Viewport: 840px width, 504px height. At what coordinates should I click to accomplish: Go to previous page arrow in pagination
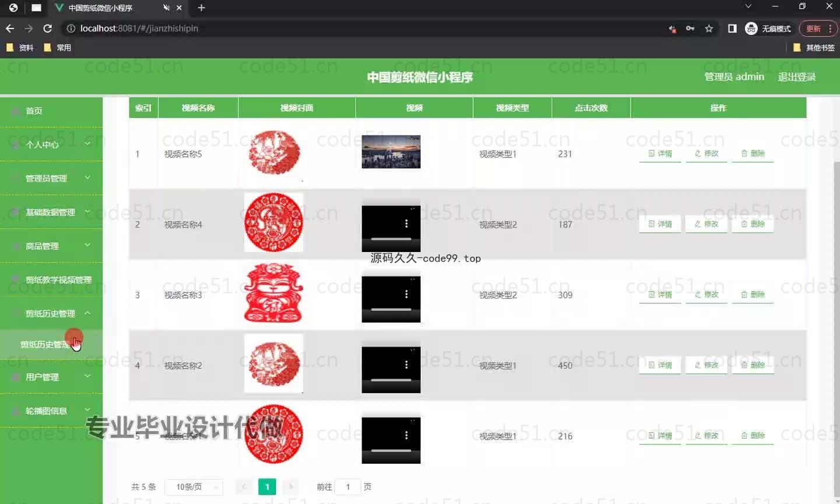(244, 487)
